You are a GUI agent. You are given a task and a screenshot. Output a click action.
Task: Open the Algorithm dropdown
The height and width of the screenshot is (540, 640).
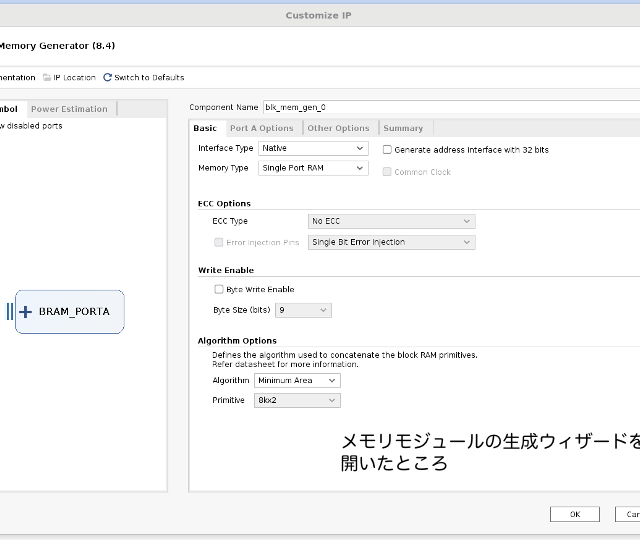297,381
